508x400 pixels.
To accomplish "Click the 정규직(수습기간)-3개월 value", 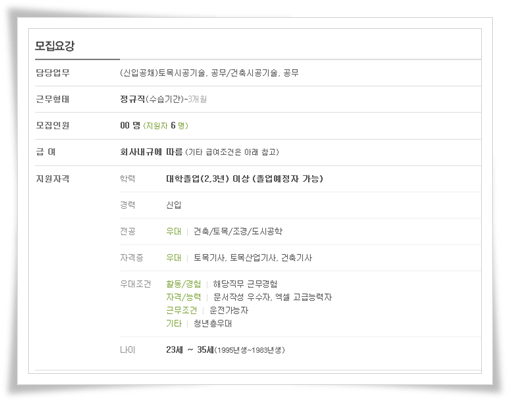I will (x=163, y=99).
